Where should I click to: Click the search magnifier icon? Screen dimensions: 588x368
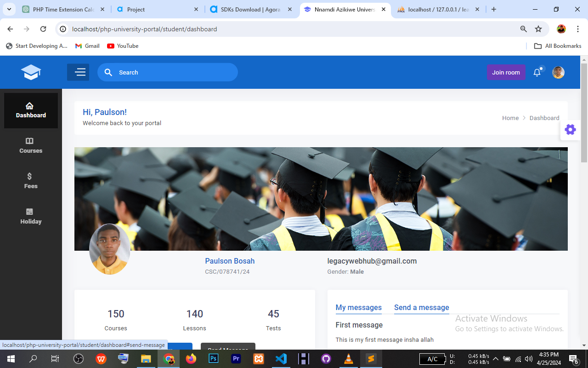[x=108, y=72]
